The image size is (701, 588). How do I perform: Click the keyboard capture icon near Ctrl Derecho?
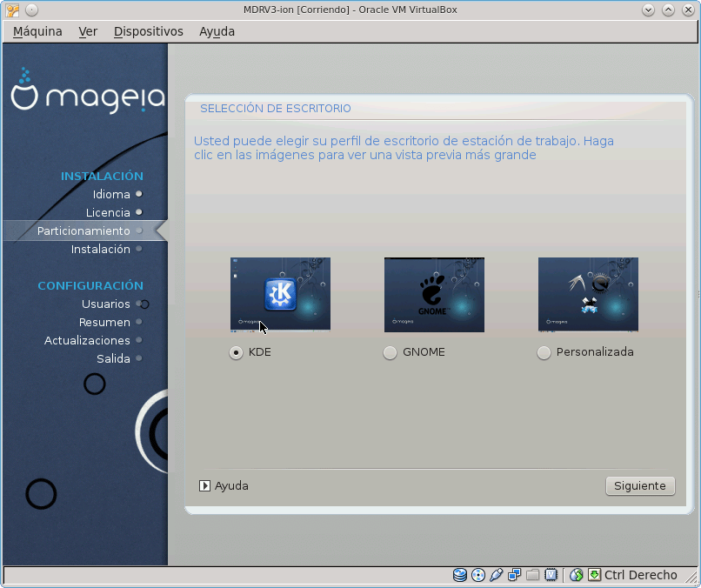[593, 575]
